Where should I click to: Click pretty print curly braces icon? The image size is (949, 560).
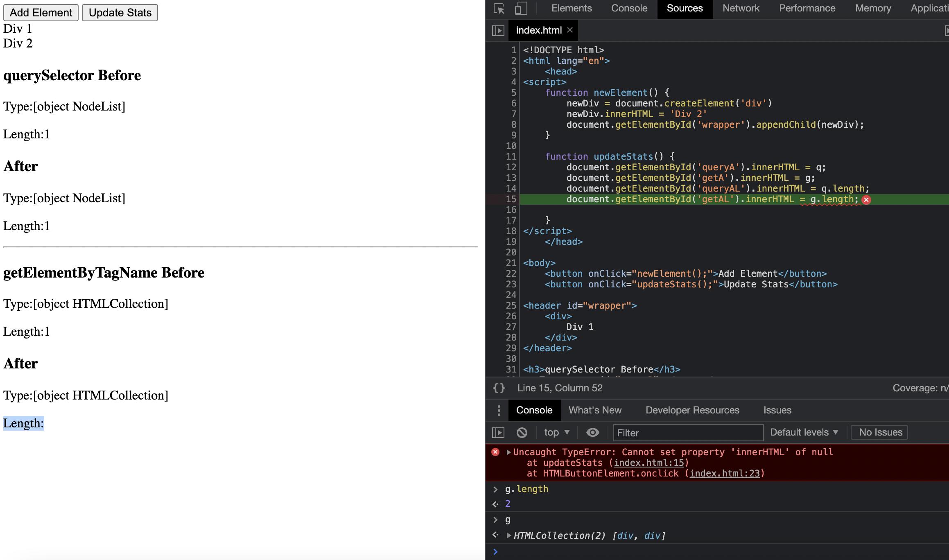click(x=499, y=388)
